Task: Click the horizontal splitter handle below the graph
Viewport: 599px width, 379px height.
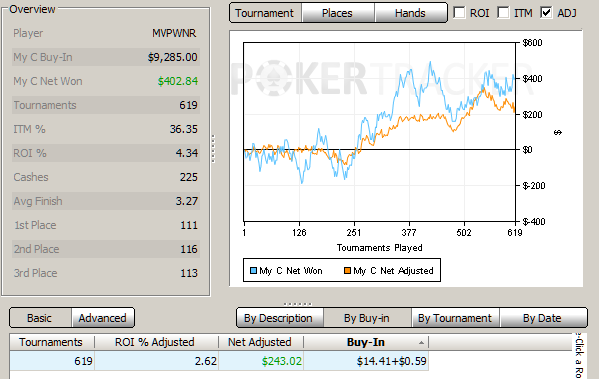Action: tap(298, 304)
